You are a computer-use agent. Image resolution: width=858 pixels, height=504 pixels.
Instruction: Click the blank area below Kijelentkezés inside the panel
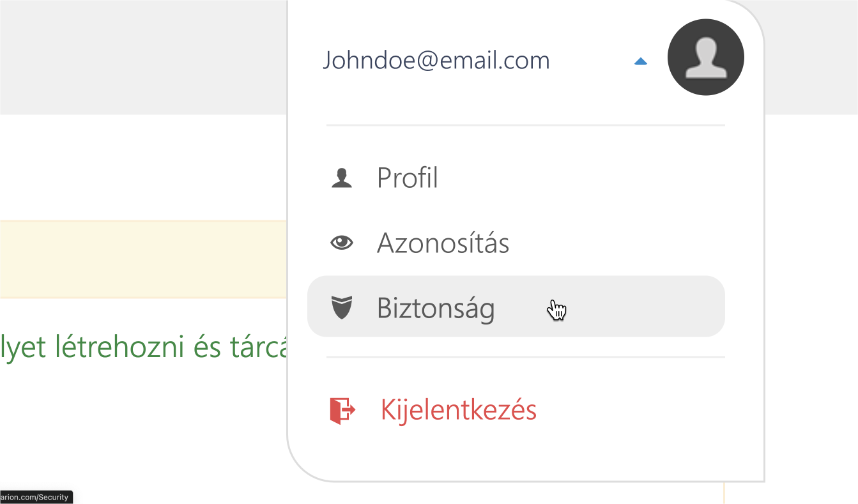click(x=525, y=455)
